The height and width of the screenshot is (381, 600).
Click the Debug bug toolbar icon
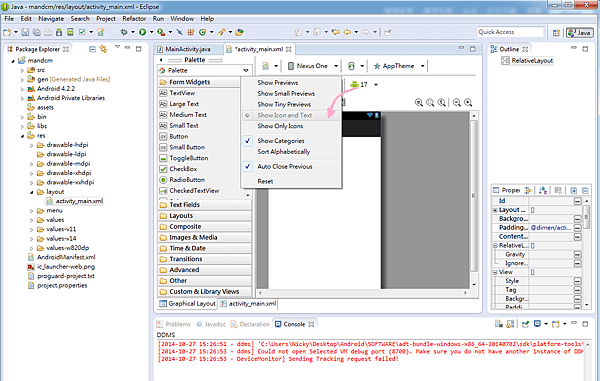(x=124, y=32)
